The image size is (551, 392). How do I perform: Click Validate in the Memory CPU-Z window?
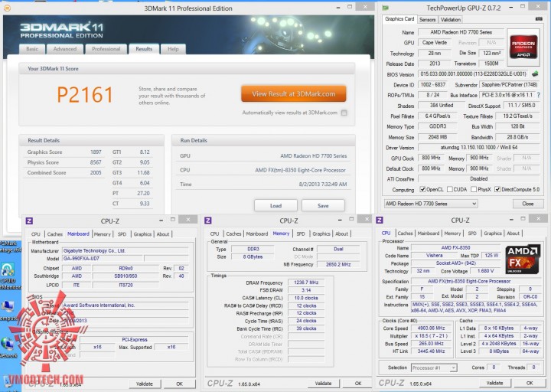pyautogui.click(x=323, y=384)
